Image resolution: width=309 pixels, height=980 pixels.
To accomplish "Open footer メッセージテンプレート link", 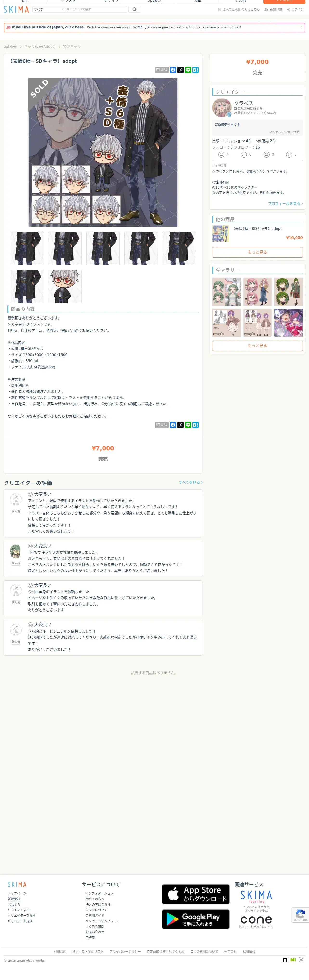I will coord(103,921).
